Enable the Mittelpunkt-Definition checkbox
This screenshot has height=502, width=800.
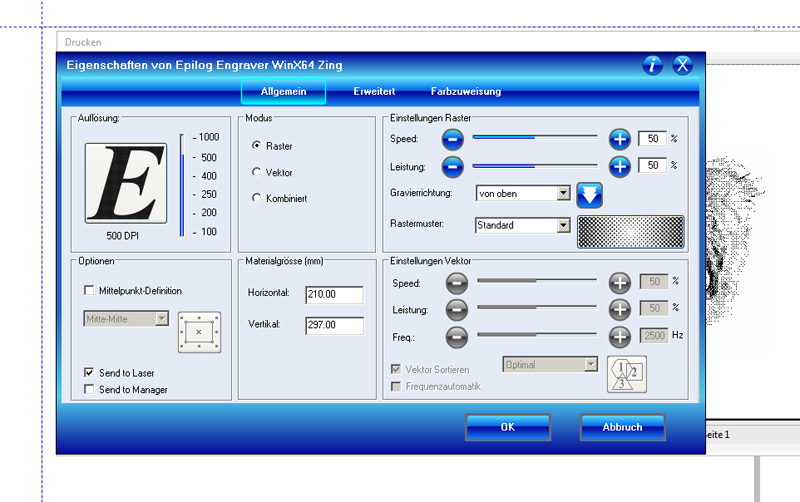point(90,291)
